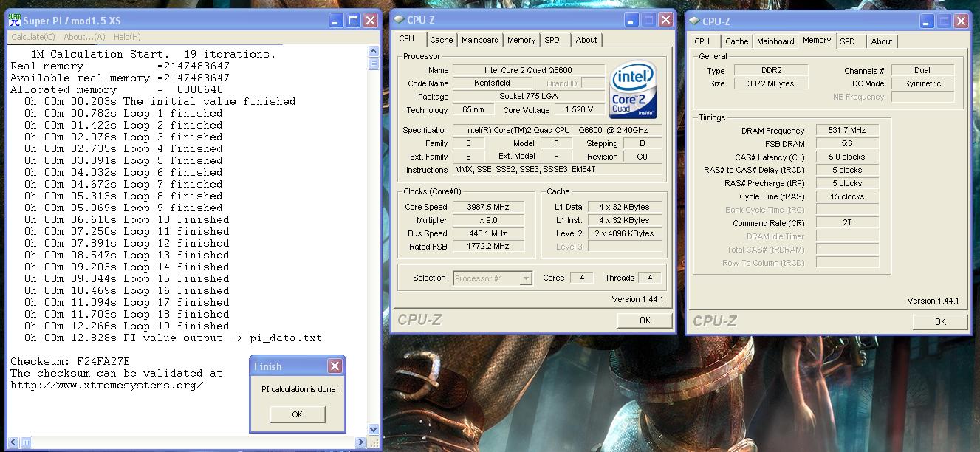The width and height of the screenshot is (980, 452).
Task: Switch to Cache tab in CPU window
Action: coord(442,40)
